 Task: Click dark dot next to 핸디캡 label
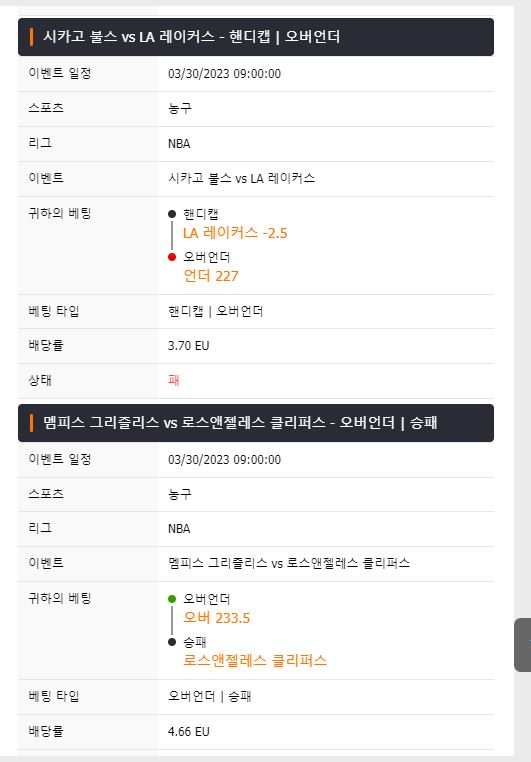(172, 214)
